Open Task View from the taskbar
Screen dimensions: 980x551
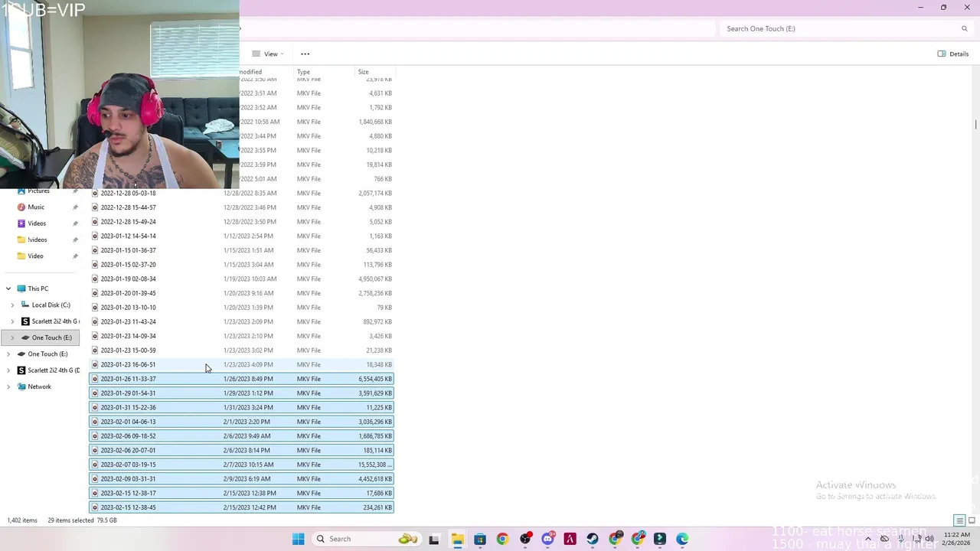tap(434, 539)
